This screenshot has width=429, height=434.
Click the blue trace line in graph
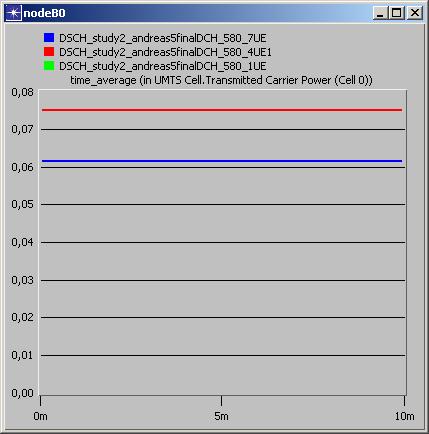[x=222, y=161]
